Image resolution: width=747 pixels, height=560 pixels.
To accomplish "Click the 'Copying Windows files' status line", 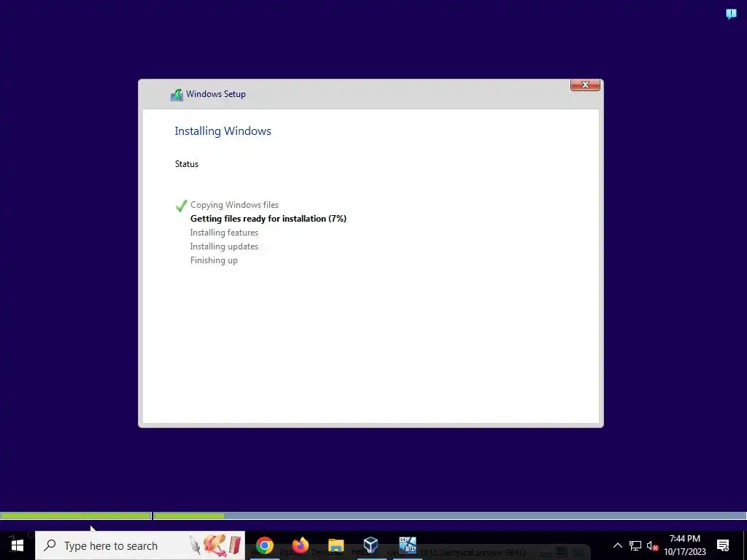I will (x=234, y=205).
